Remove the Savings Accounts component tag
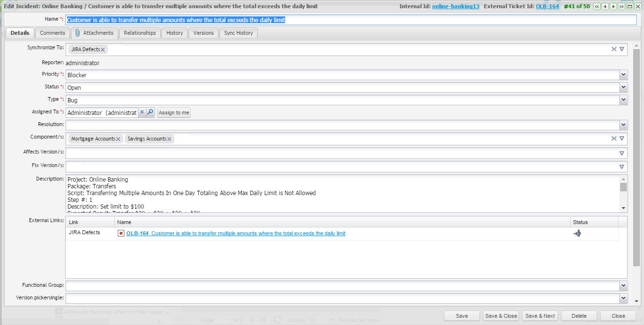Image resolution: width=644 pixels, height=325 pixels. coord(169,139)
